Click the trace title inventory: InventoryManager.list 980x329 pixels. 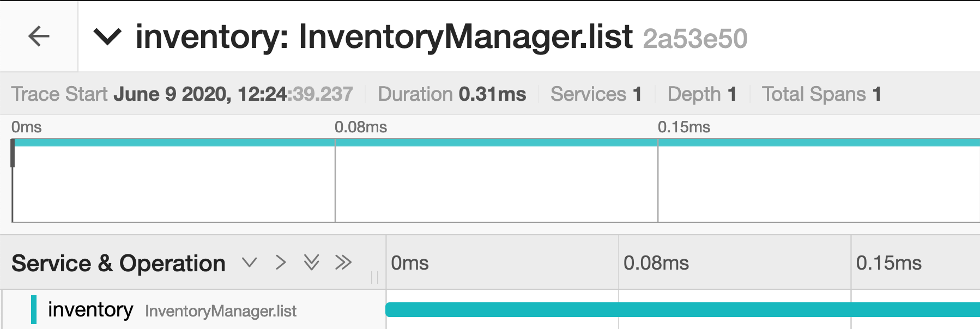384,37
